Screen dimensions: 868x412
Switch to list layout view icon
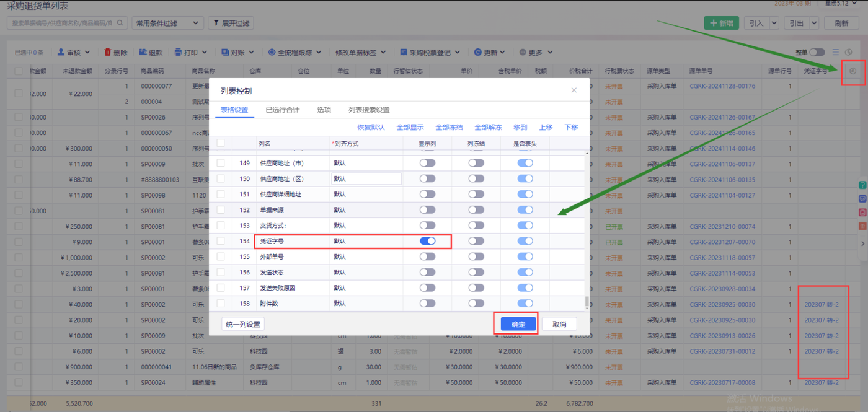836,53
